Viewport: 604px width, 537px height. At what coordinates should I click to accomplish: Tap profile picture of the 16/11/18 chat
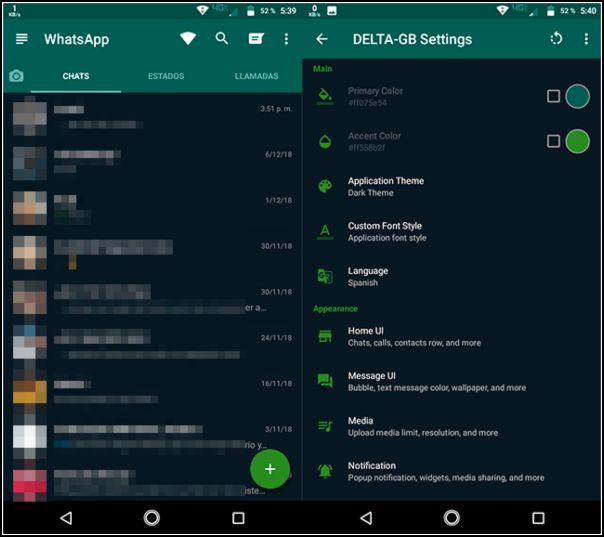coord(30,392)
